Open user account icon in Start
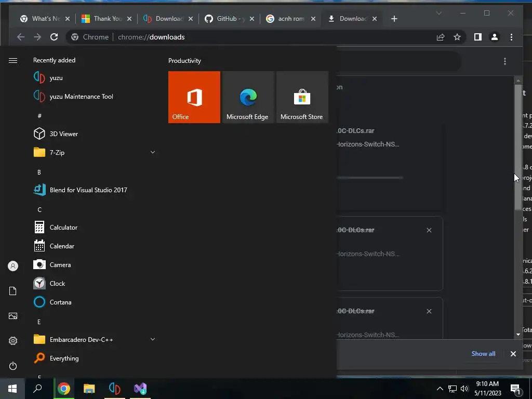The height and width of the screenshot is (399, 532). click(x=13, y=266)
